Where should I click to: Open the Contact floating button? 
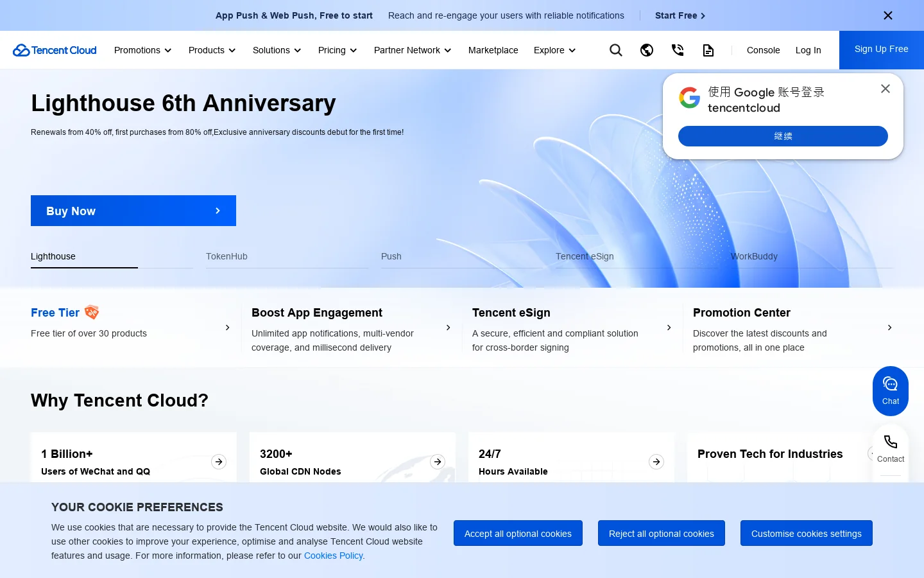pos(891,449)
